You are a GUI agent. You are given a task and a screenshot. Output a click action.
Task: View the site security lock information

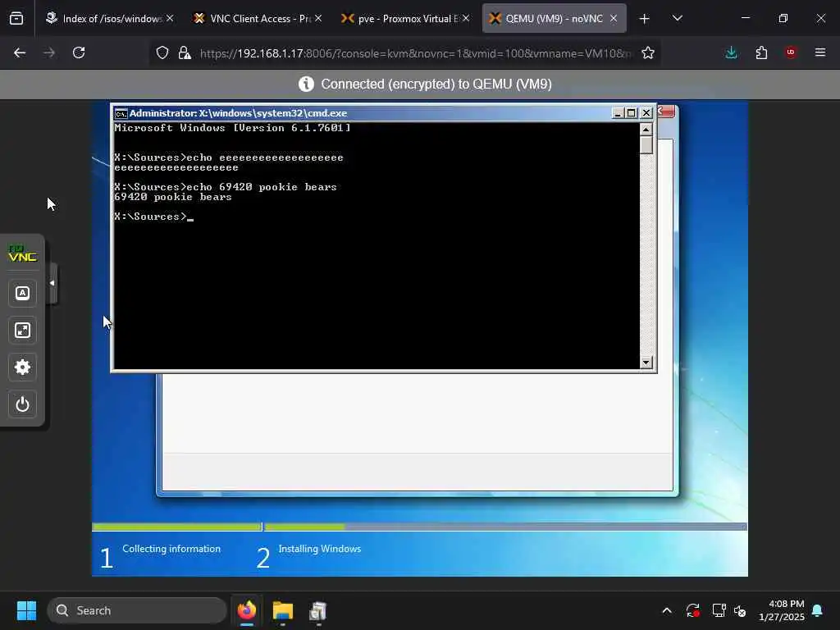185,52
